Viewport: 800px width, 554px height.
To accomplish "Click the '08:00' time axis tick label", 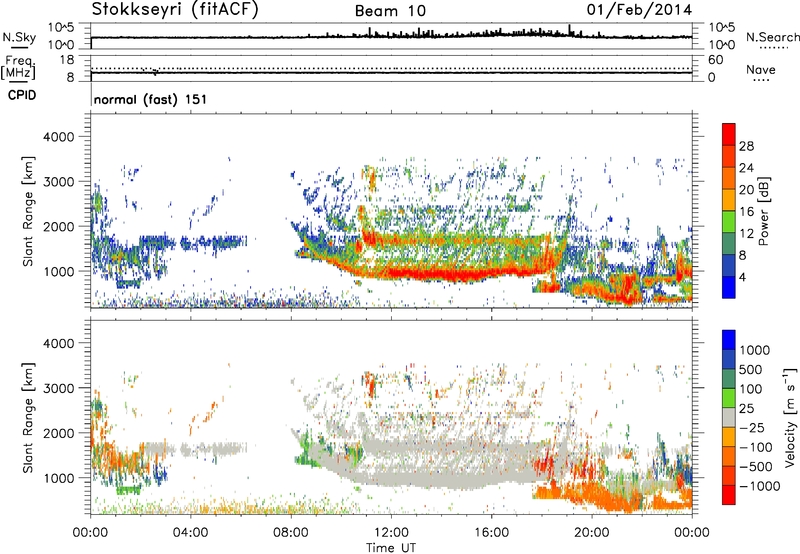I will click(291, 533).
